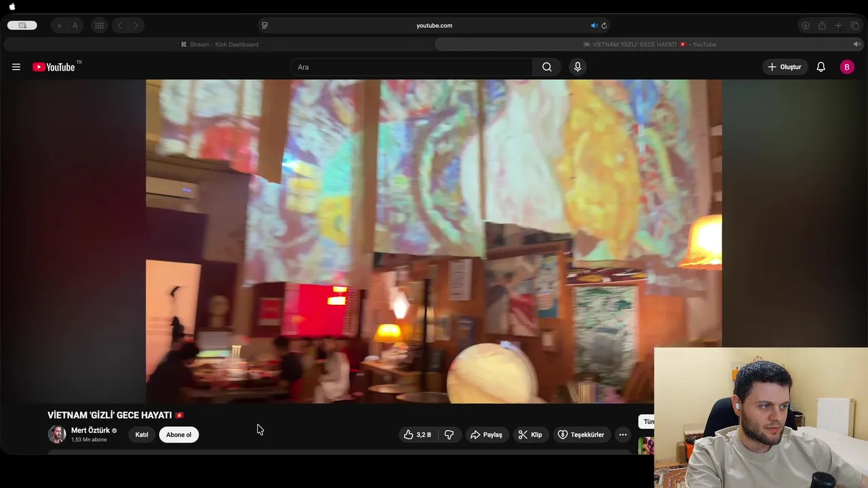
Task: Toggle the Safari sidebar button
Action: coord(22,26)
